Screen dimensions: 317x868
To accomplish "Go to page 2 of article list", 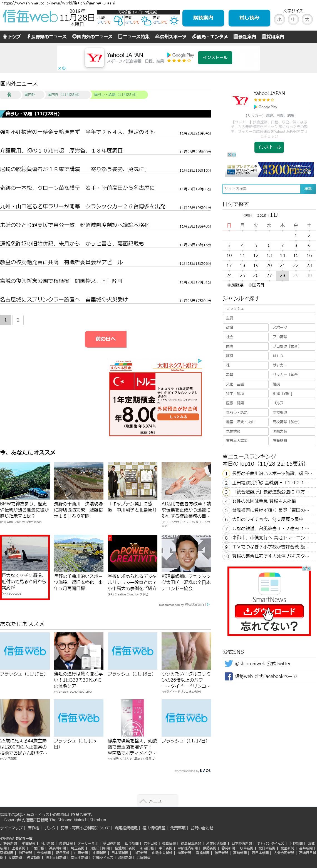I will (18, 320).
